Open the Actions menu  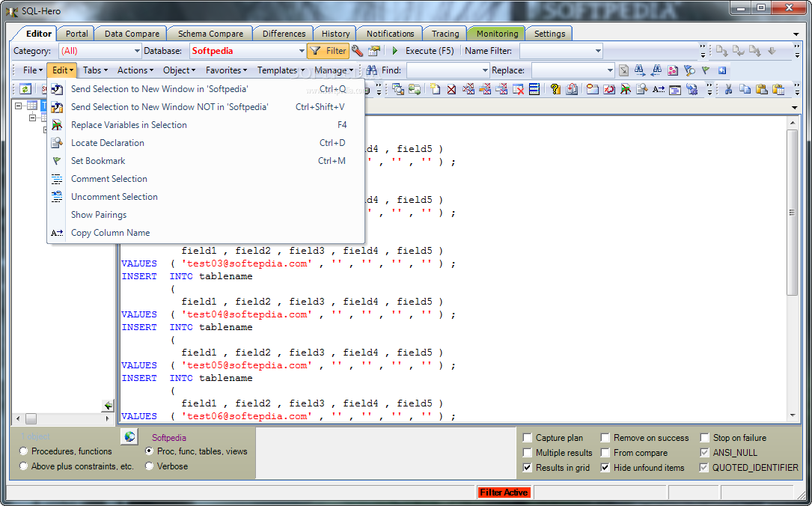tap(135, 70)
